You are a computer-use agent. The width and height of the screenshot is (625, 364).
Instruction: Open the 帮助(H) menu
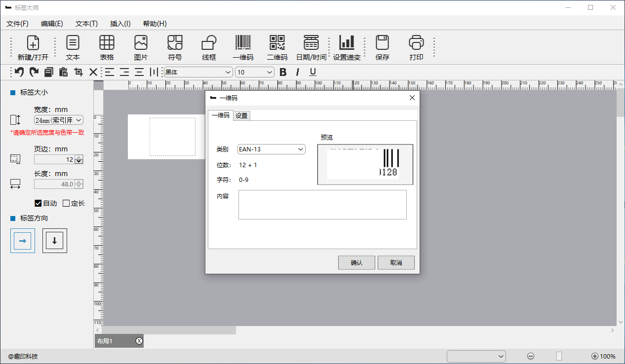coord(155,24)
